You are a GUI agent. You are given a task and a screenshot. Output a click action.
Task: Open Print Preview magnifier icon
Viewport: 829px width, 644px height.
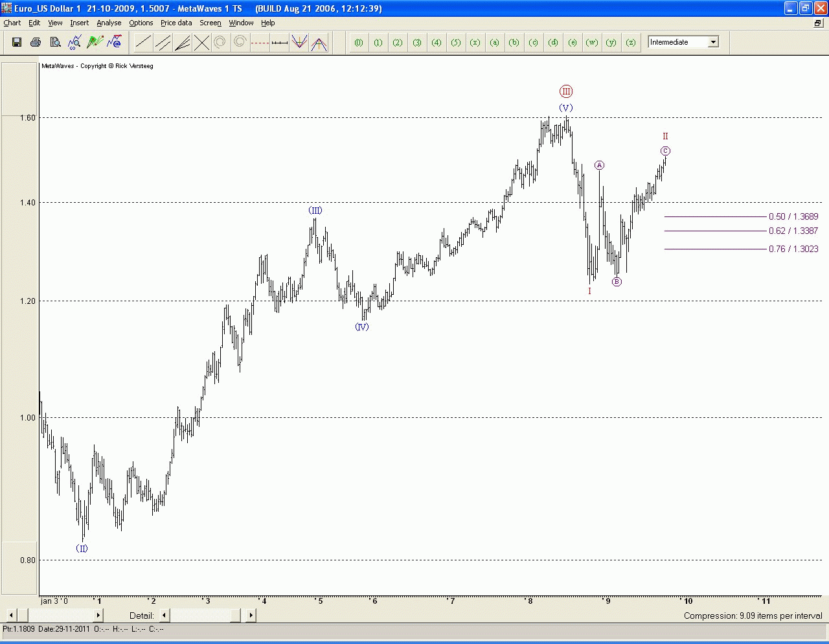tap(55, 43)
